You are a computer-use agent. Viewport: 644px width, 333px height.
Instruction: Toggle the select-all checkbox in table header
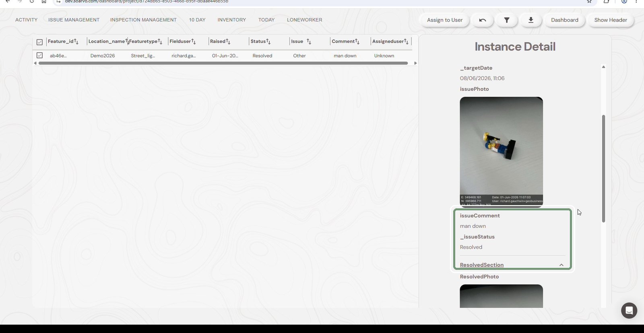point(39,42)
